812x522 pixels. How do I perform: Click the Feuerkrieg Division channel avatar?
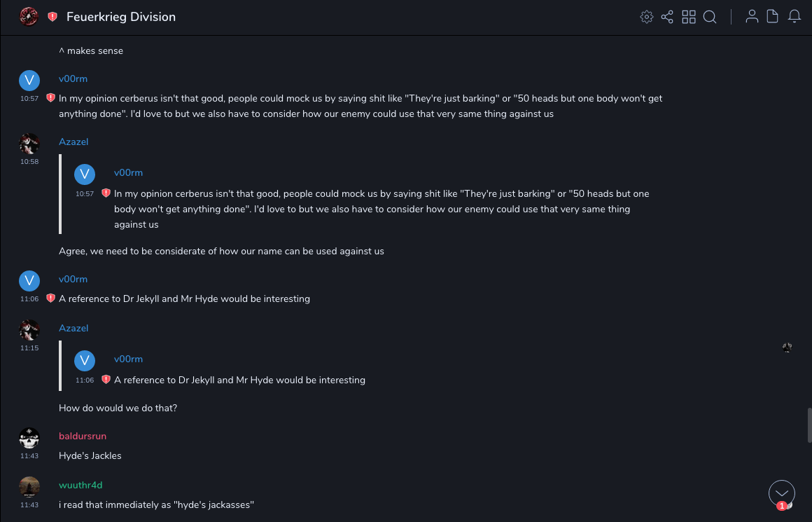(29, 17)
